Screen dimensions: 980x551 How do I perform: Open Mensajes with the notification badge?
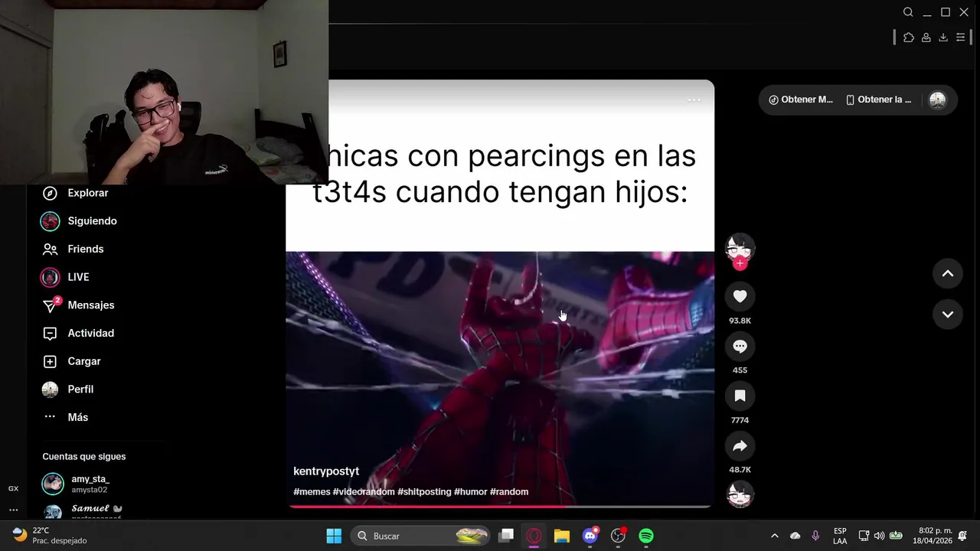[x=78, y=305]
